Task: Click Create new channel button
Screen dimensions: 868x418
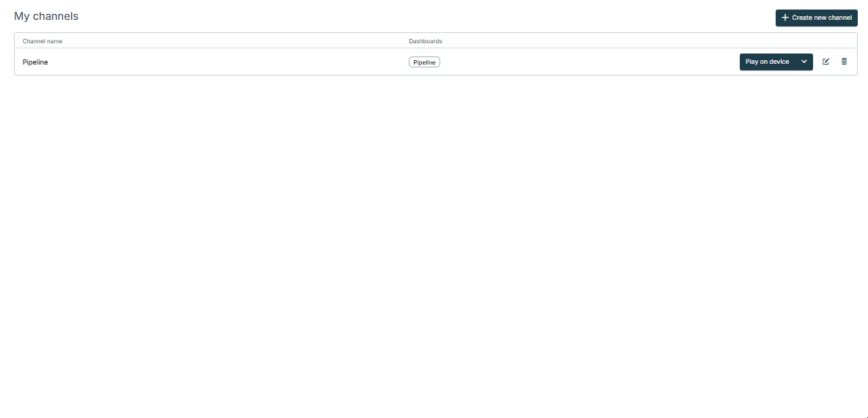Action: 817,18
